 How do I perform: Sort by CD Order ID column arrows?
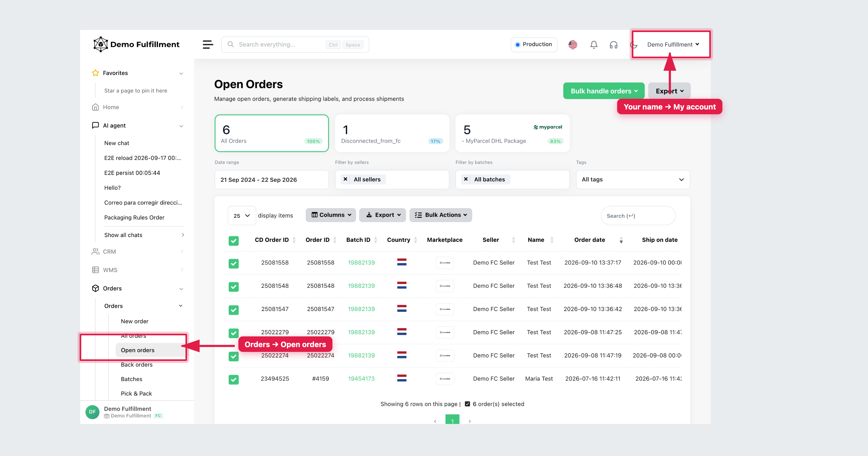pyautogui.click(x=294, y=239)
